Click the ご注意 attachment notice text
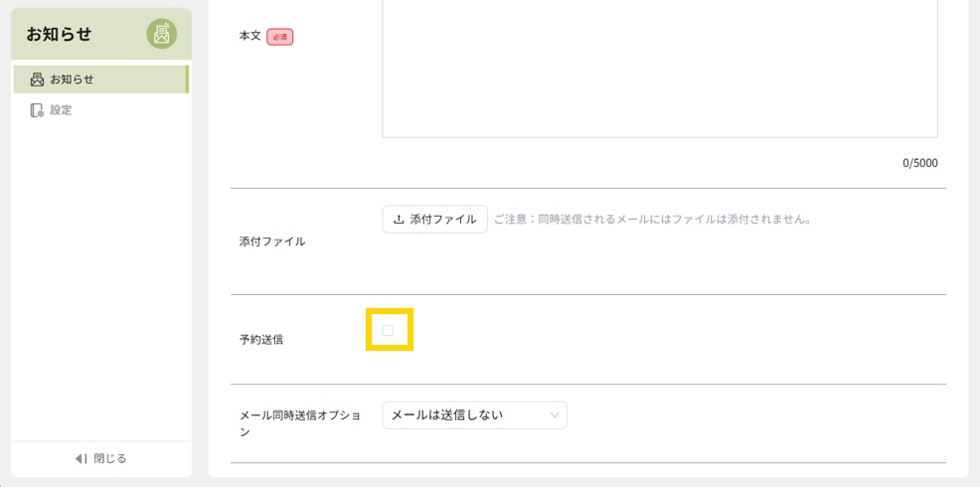This screenshot has height=487, width=980. (653, 219)
